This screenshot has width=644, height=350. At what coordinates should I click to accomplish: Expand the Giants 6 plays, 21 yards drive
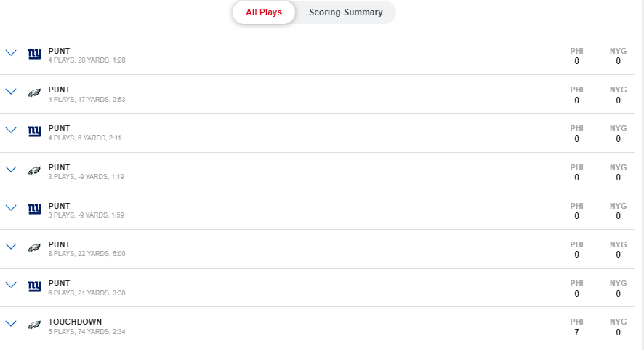point(11,285)
